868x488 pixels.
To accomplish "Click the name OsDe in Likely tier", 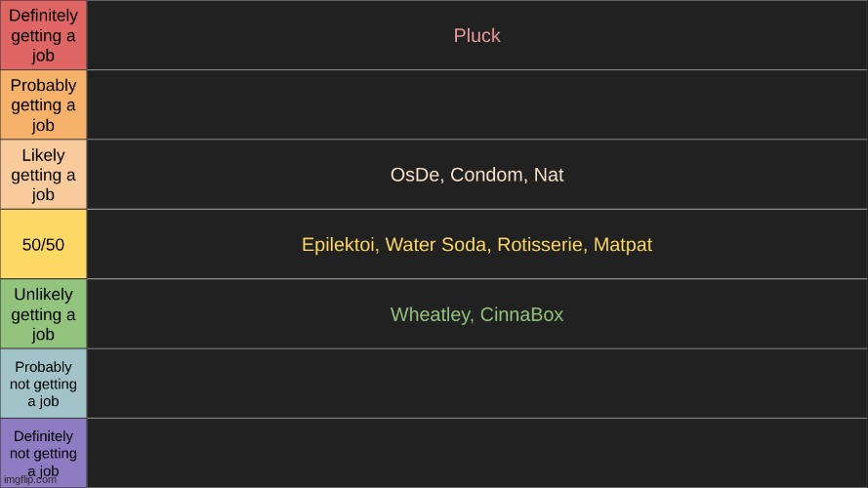I will (x=415, y=175).
